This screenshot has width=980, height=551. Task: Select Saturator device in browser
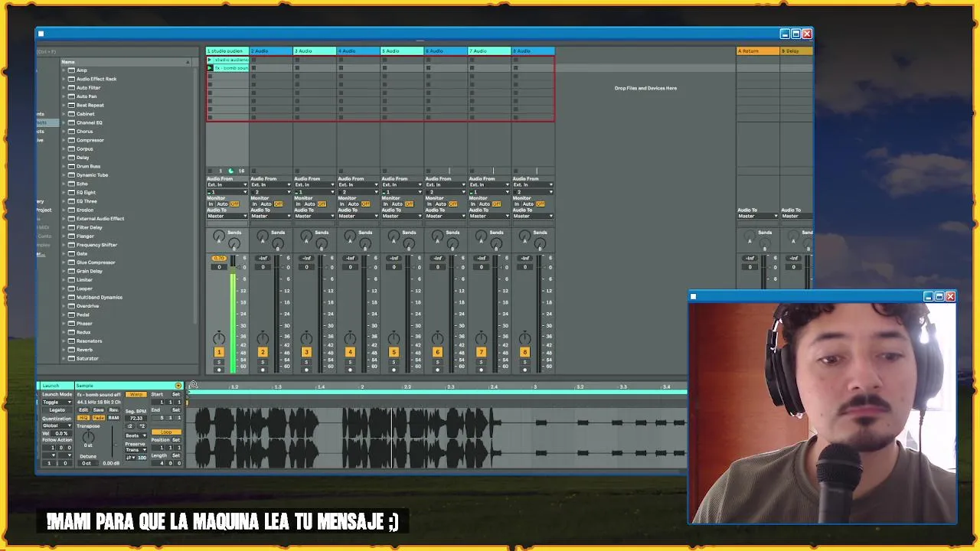tap(87, 358)
